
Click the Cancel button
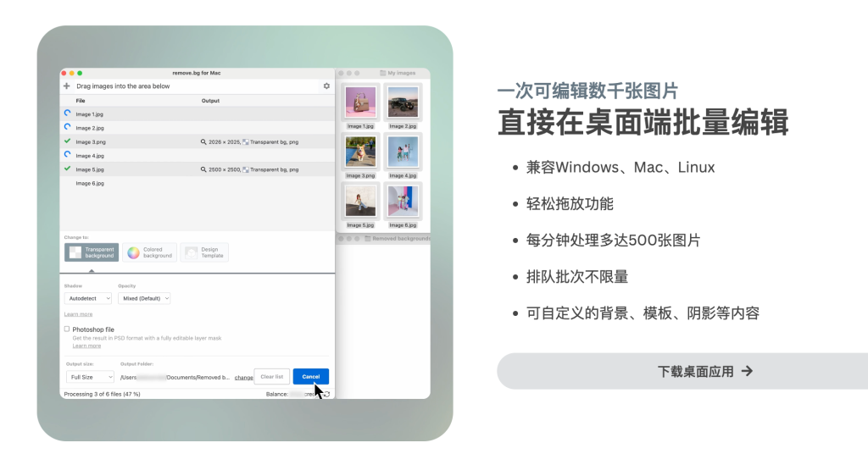coord(310,377)
